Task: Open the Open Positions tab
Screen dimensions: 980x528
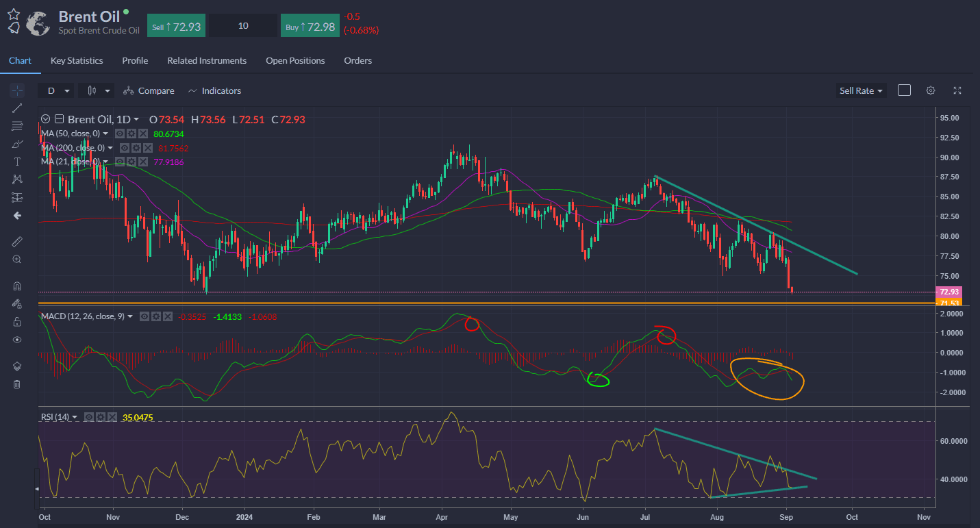Action: [x=295, y=60]
